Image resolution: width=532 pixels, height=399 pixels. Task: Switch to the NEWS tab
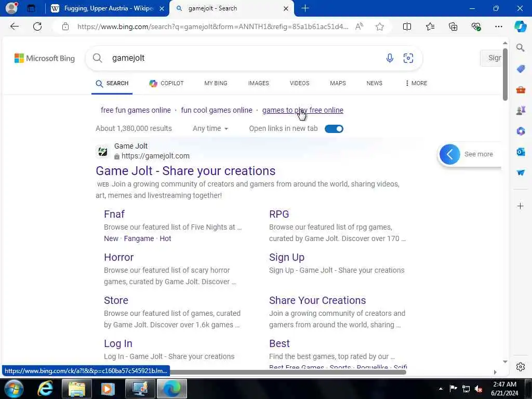374,83
